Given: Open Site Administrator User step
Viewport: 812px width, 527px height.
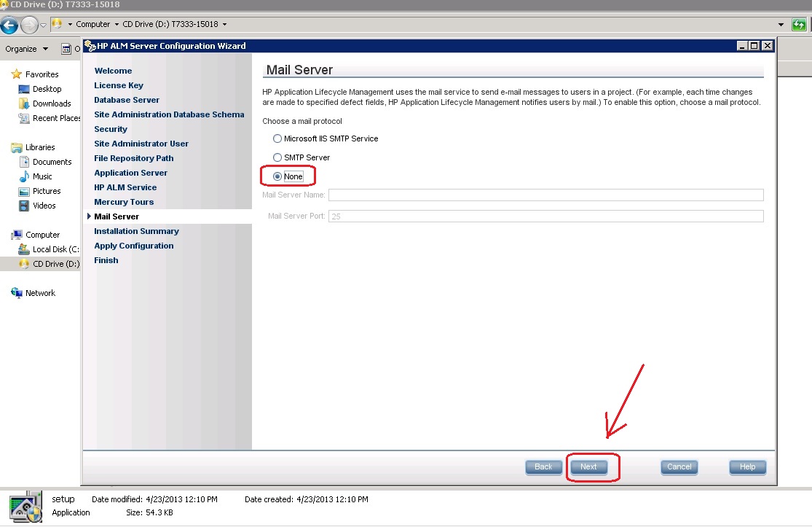Looking at the screenshot, I should point(141,144).
